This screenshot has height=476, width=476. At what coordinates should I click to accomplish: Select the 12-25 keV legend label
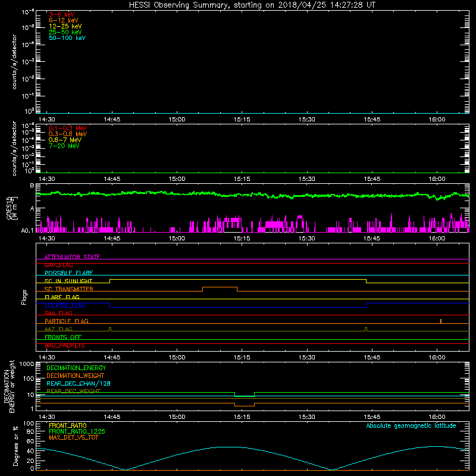tap(65, 26)
